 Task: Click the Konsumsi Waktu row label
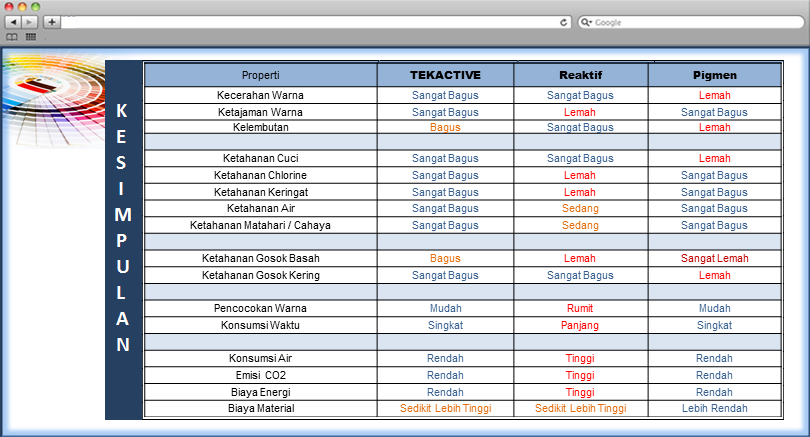[260, 325]
